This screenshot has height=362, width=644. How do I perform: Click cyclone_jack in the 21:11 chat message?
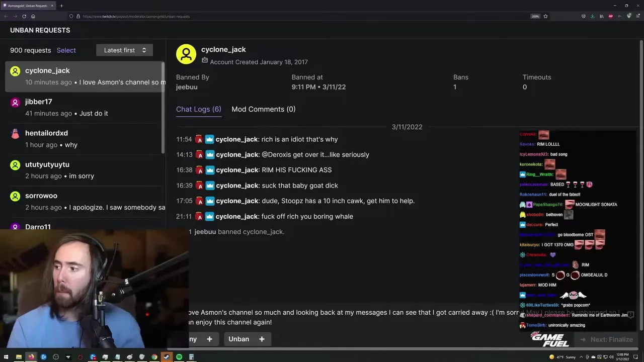(237, 217)
